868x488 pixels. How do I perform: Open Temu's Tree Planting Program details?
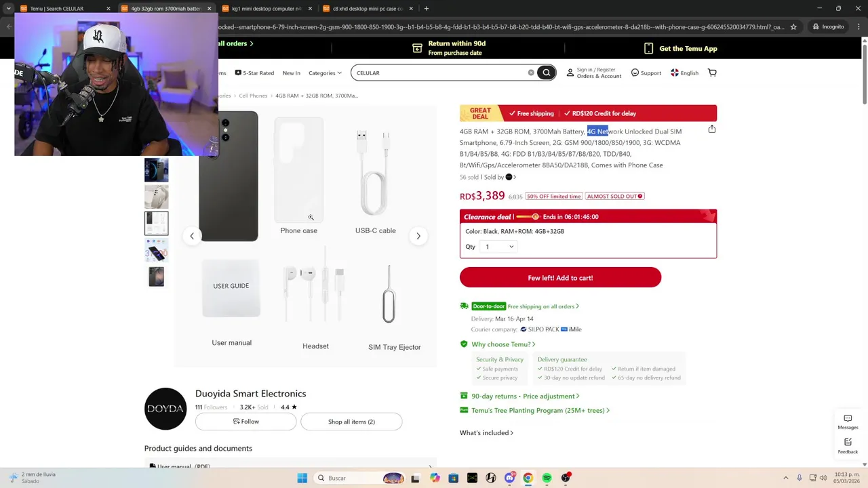coord(540,410)
